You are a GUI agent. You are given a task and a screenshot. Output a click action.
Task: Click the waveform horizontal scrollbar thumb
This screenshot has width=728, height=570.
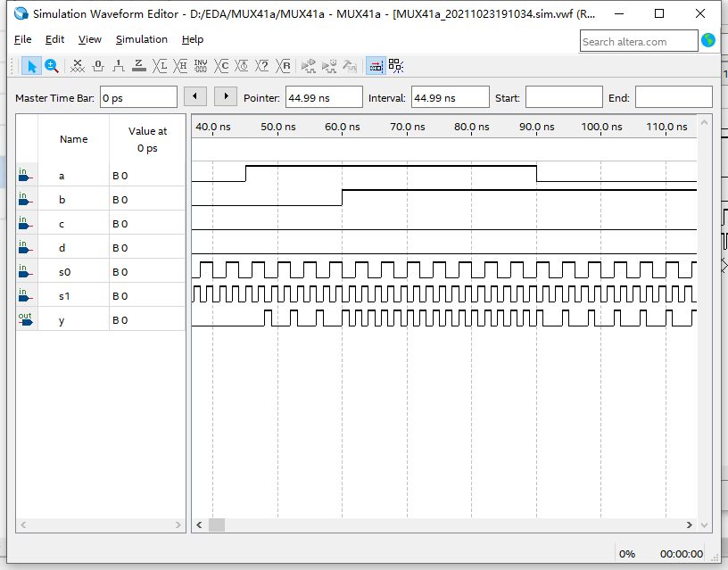217,525
